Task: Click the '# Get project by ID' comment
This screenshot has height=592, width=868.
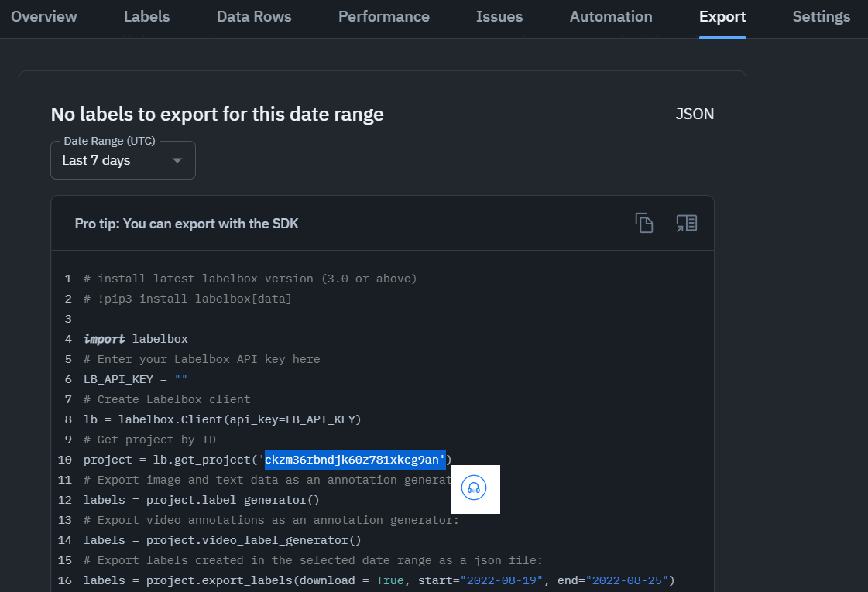Action: click(x=149, y=440)
